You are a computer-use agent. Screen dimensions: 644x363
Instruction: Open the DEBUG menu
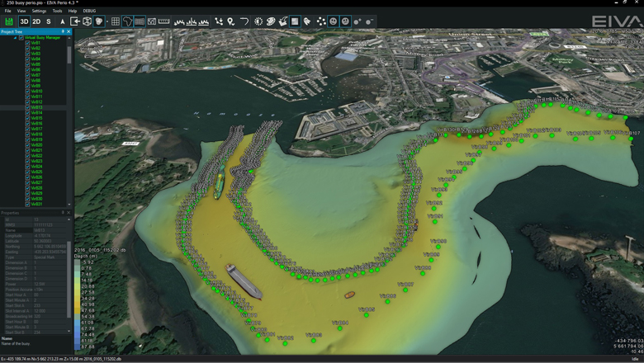coord(89,11)
